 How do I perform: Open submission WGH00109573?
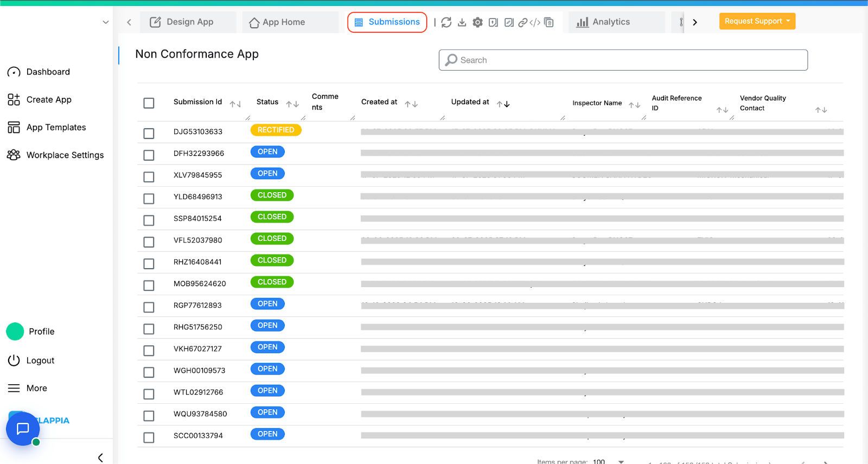point(199,370)
